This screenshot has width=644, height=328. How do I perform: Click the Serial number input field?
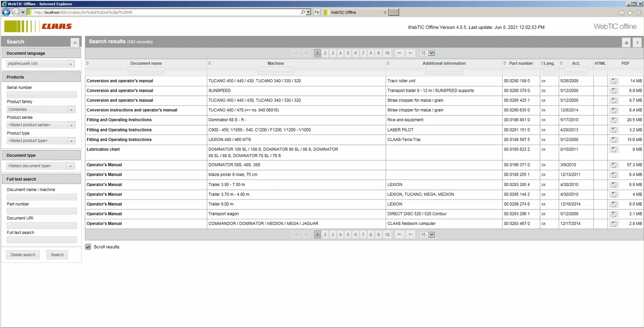42,95
